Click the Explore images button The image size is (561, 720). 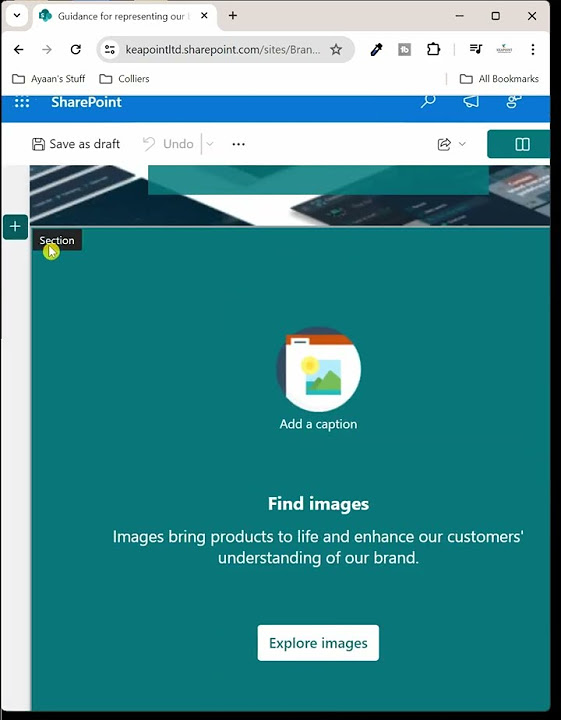[318, 643]
